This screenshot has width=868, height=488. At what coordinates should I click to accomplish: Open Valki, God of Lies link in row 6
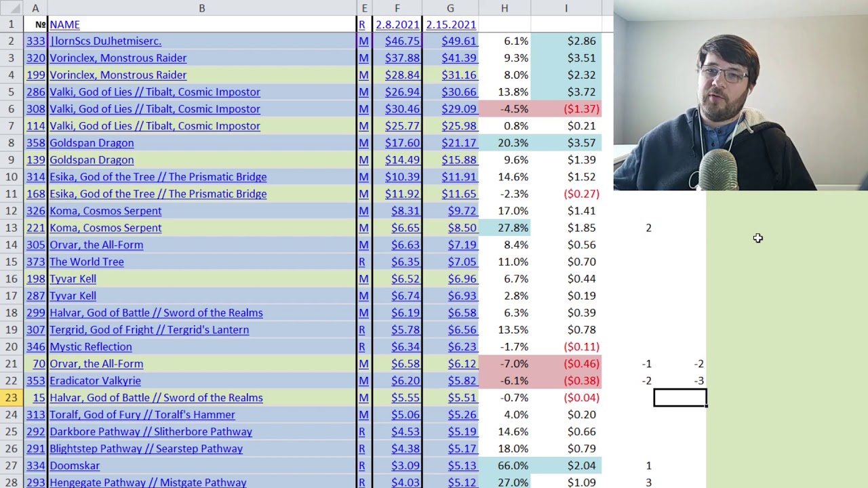point(155,109)
